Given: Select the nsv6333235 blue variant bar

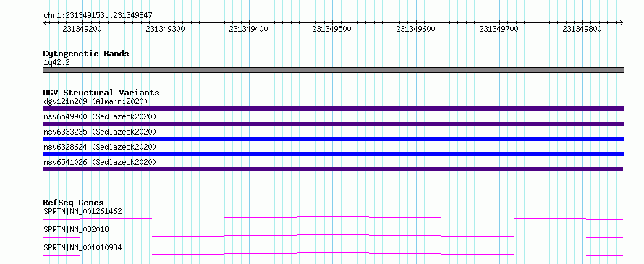Looking at the screenshot, I should (x=333, y=139).
